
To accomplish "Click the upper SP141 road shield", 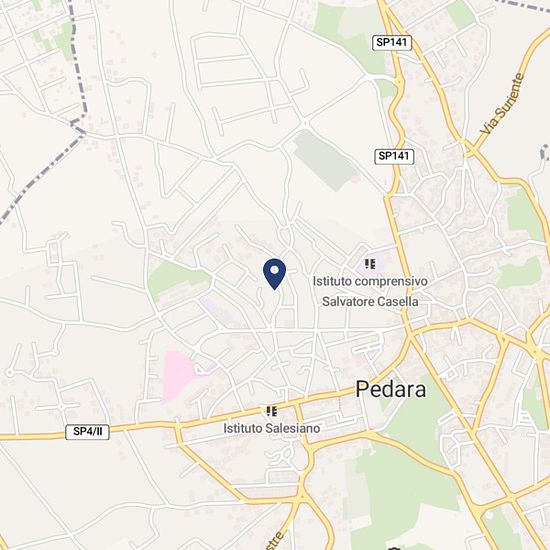I will (391, 42).
